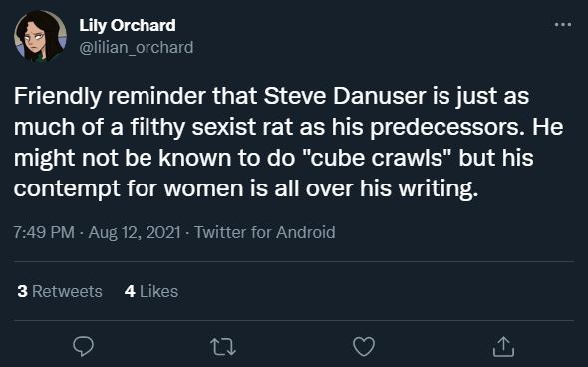588x367 pixels.
Task: Open the three-dot more options menu
Action: click(563, 25)
